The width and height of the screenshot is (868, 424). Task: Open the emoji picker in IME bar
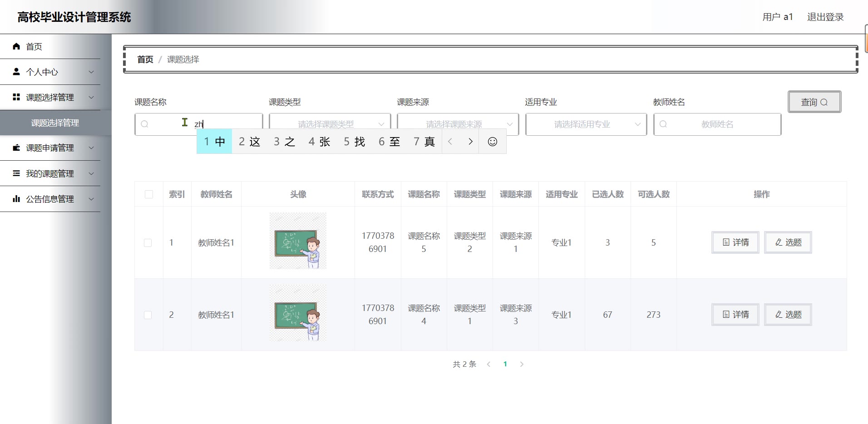click(x=492, y=142)
